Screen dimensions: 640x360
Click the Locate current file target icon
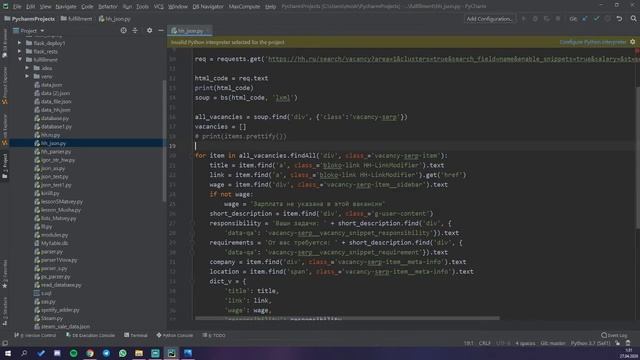point(123,31)
